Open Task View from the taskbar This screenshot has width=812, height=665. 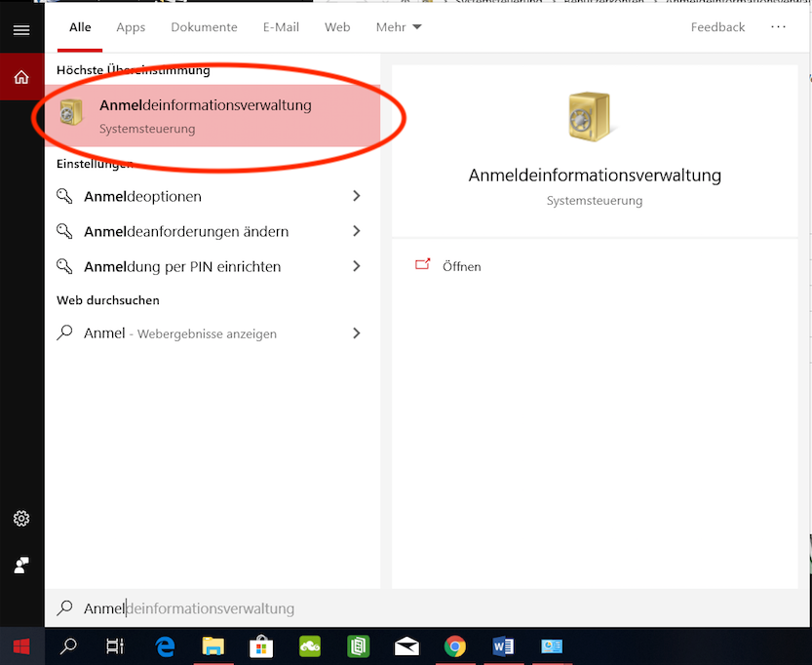(x=115, y=645)
